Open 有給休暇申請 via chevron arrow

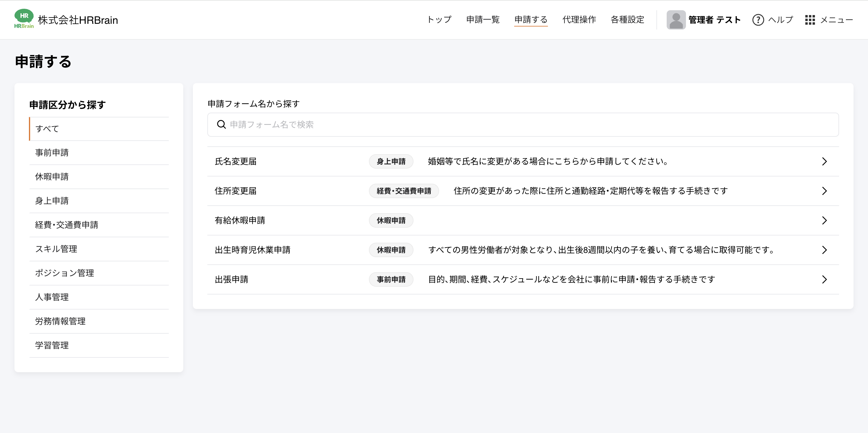point(824,220)
